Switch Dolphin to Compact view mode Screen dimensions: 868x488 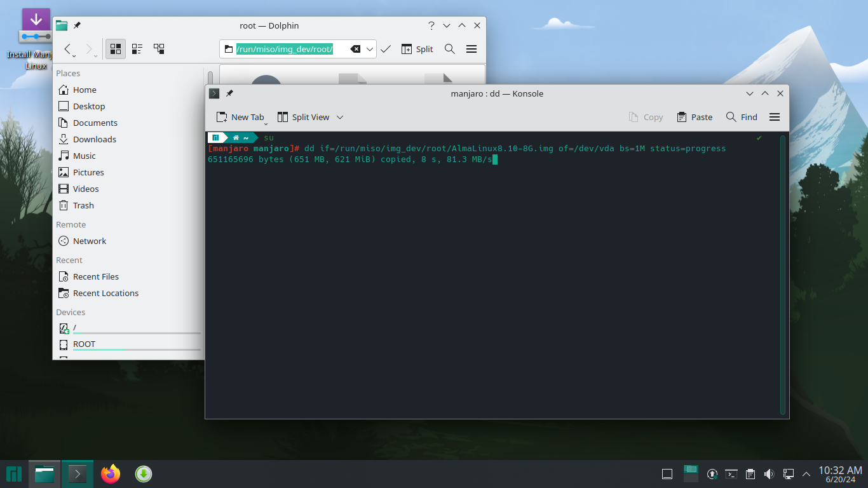click(x=137, y=49)
